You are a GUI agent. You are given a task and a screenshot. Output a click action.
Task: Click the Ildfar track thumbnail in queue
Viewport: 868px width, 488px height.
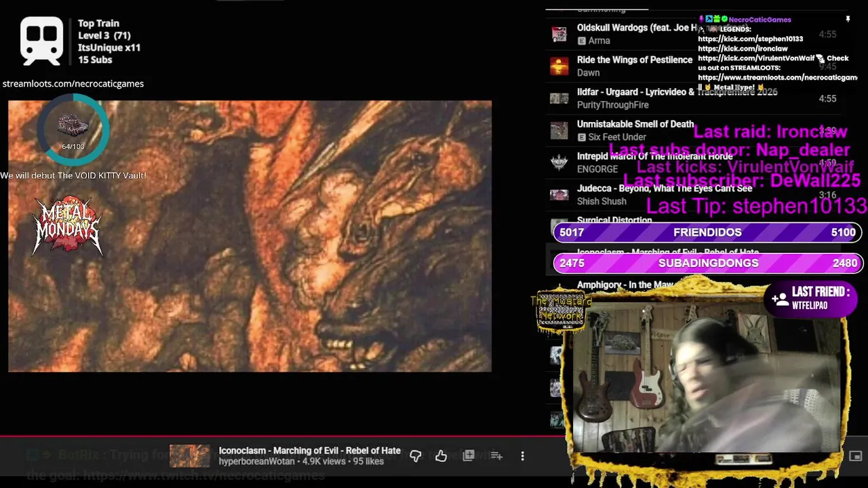tap(559, 98)
